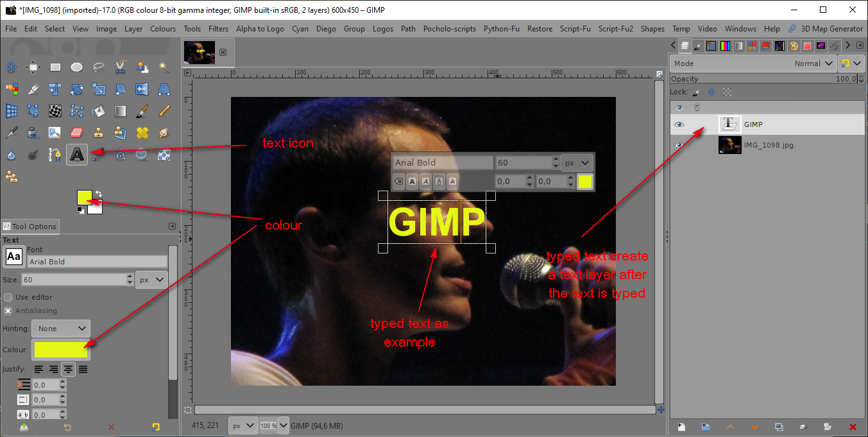Swap foreground and background colours
The height and width of the screenshot is (437, 868).
(x=99, y=193)
